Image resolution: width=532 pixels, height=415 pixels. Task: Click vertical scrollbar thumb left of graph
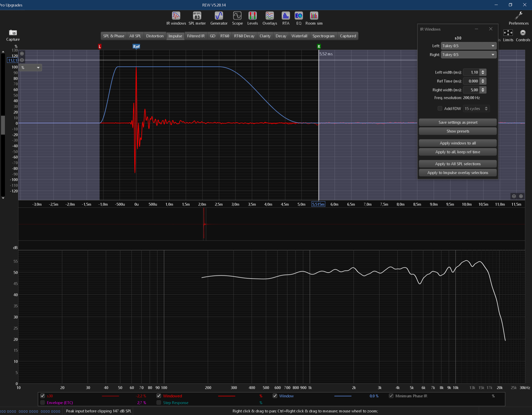tap(3, 125)
